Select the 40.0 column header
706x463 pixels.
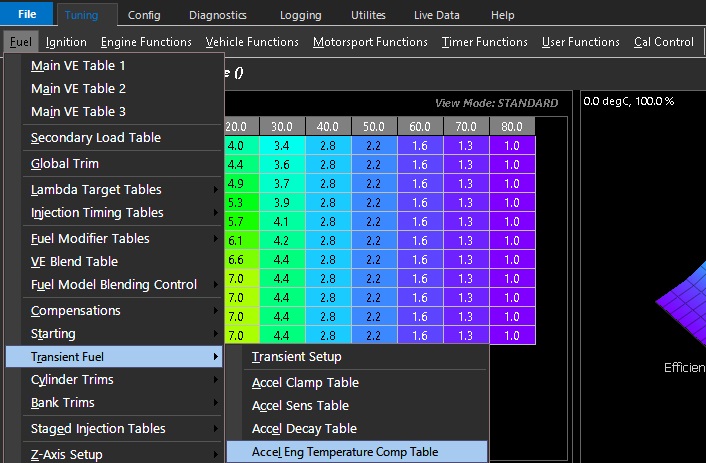[x=328, y=127]
